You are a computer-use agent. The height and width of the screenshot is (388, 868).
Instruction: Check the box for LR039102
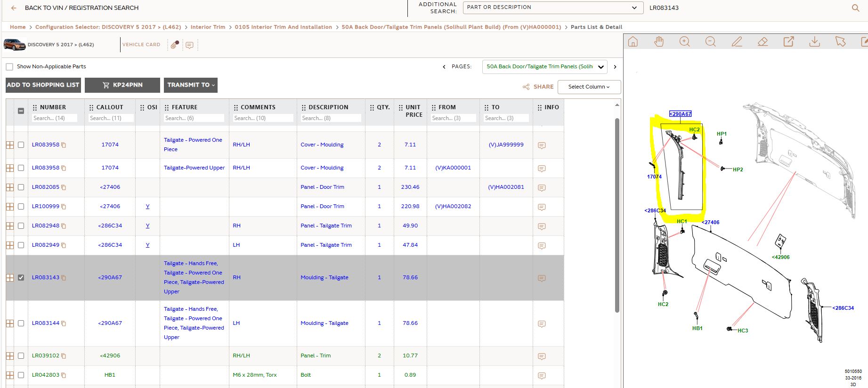21,356
